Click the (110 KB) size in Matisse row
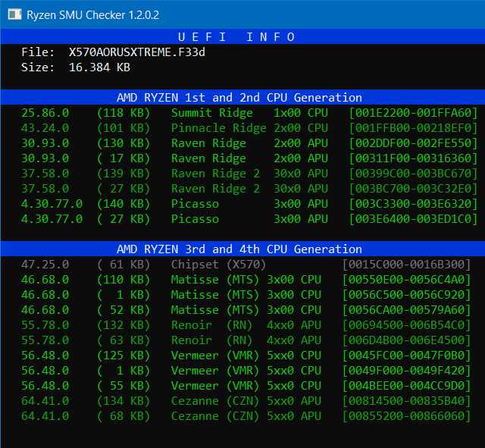 [124, 280]
